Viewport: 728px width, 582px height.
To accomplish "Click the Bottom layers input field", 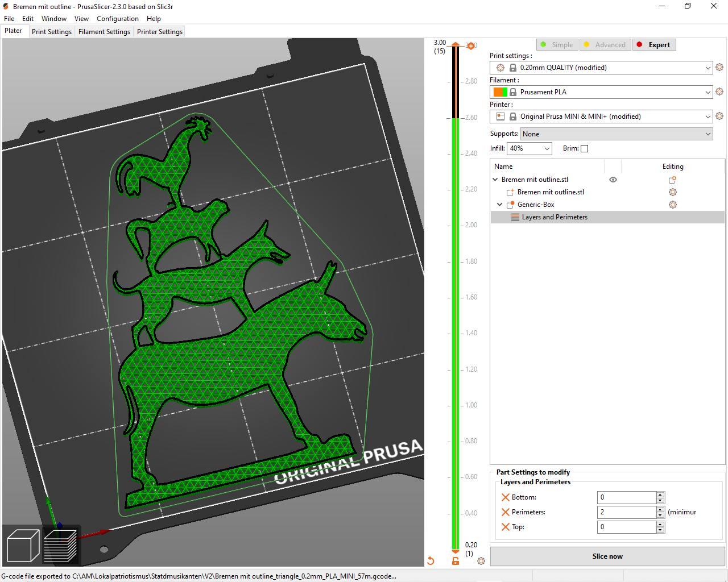I will pos(627,497).
